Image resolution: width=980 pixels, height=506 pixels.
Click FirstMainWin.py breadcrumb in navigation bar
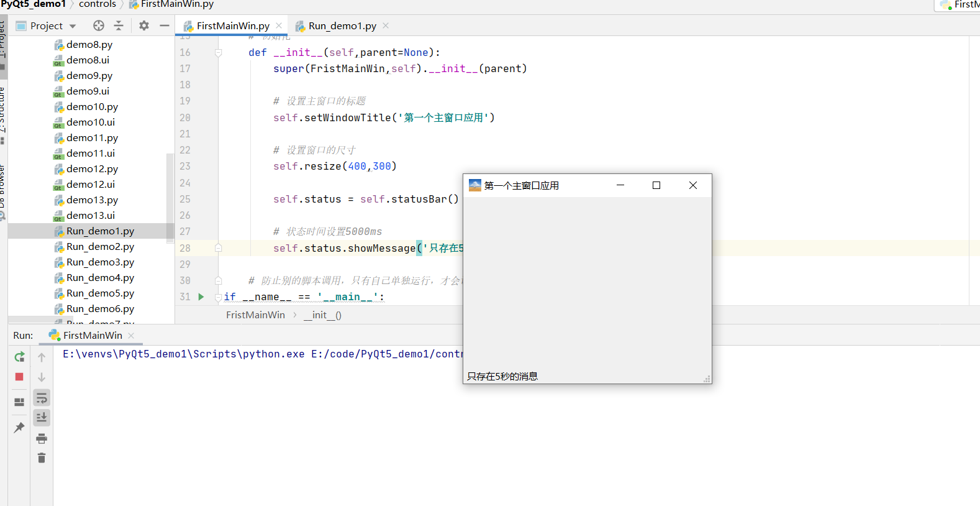point(171,4)
